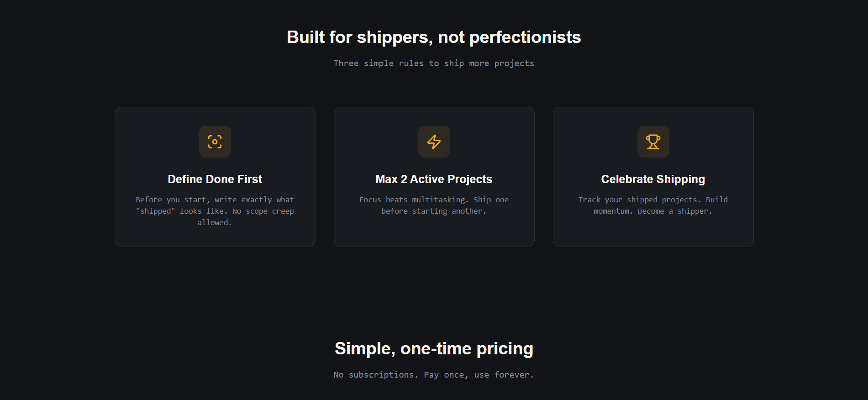
Task: Click the word 'perfectionists' in the top headline
Action: [x=525, y=37]
